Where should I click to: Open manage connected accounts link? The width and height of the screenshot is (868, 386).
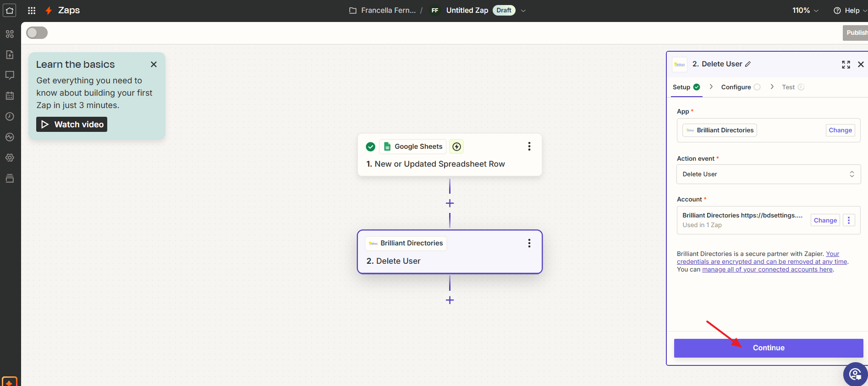[767, 269]
